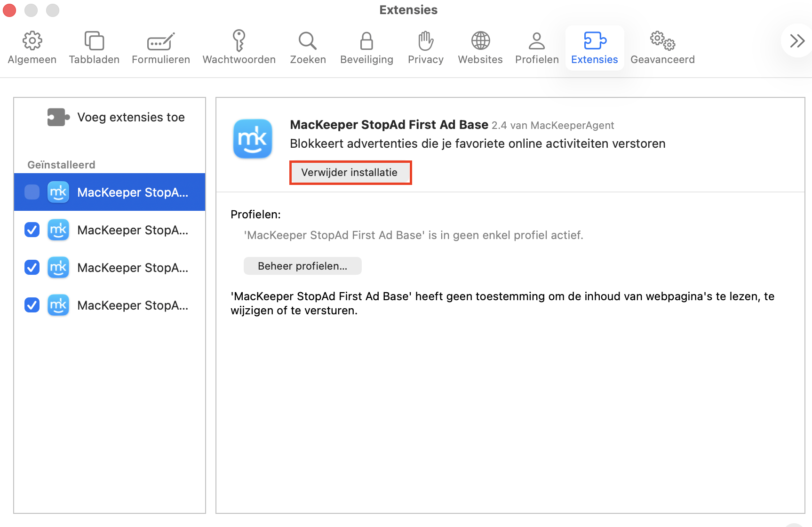Click Verwijder installatie button
Screen dimensions: 812x527
click(x=350, y=172)
